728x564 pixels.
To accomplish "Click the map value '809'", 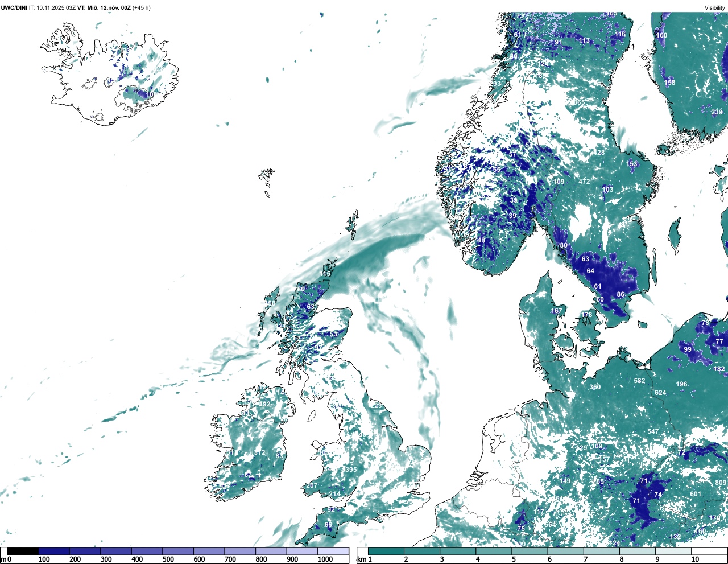I will click(x=721, y=483).
